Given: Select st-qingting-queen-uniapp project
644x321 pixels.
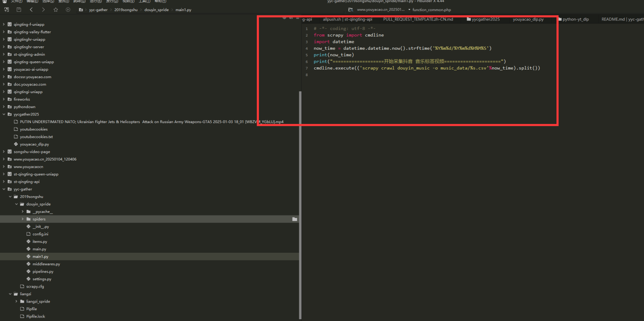Looking at the screenshot, I should (36, 174).
